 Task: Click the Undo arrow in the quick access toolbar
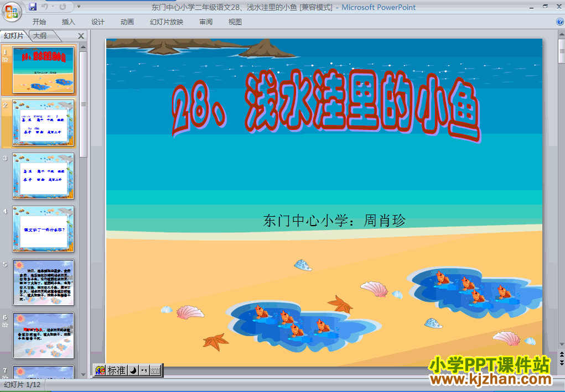(44, 7)
